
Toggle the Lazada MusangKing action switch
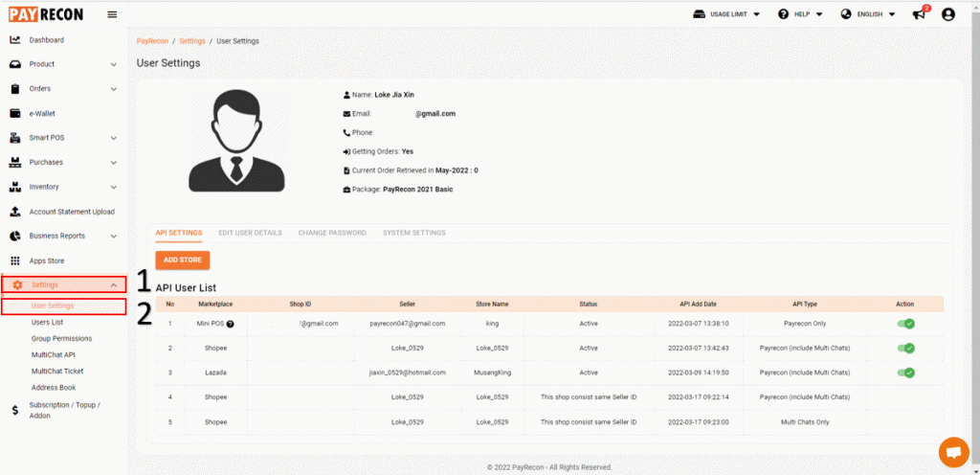(905, 373)
